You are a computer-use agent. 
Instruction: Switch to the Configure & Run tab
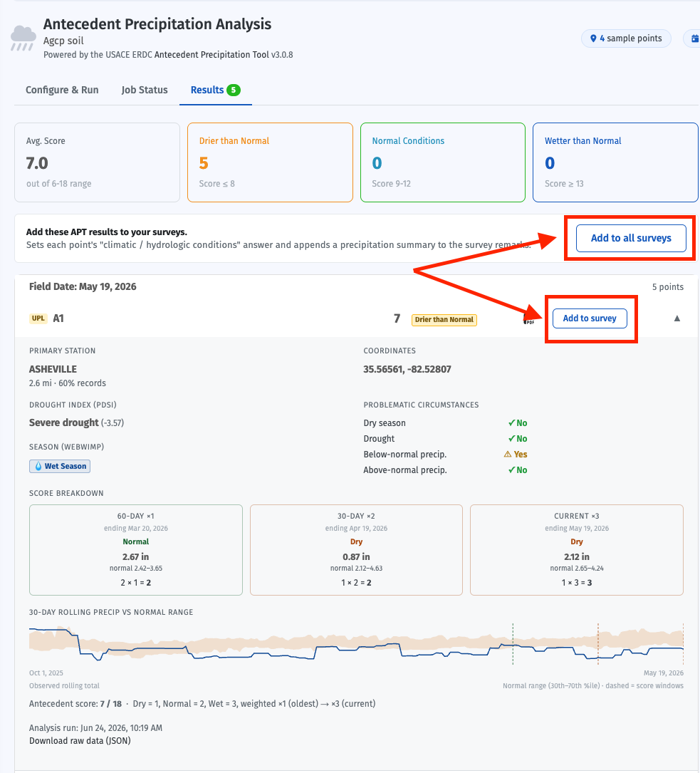pos(62,90)
